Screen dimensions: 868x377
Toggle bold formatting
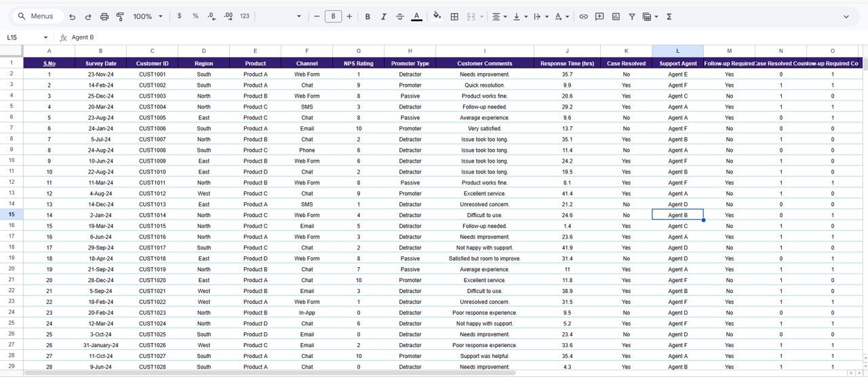click(368, 16)
